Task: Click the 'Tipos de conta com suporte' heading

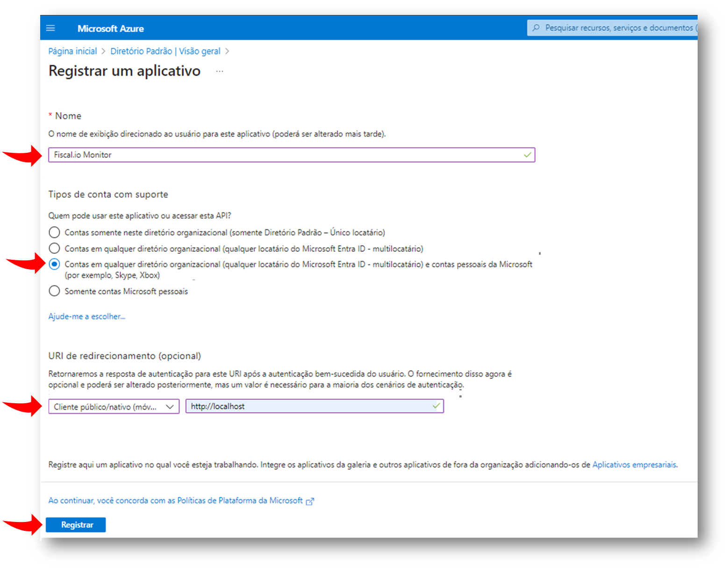Action: tap(108, 194)
